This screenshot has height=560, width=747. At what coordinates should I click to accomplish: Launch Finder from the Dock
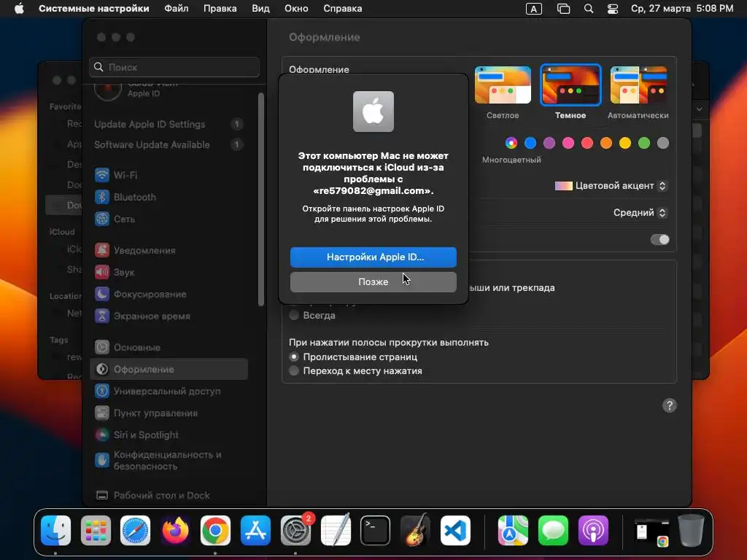pyautogui.click(x=55, y=531)
